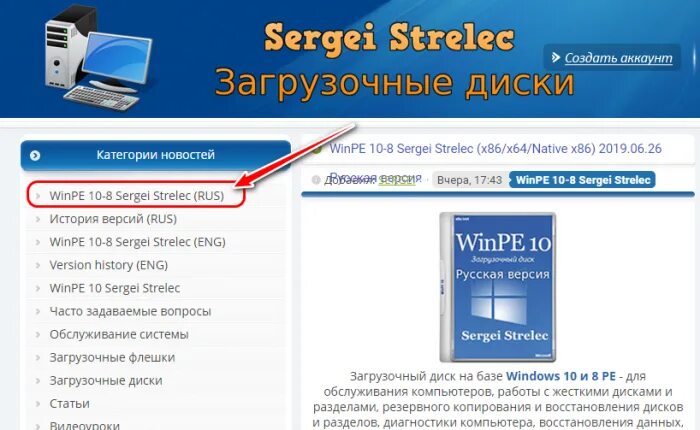Viewport: 700px width, 430px height.
Task: Click the WinPE 10 box cover image
Action: click(x=498, y=287)
